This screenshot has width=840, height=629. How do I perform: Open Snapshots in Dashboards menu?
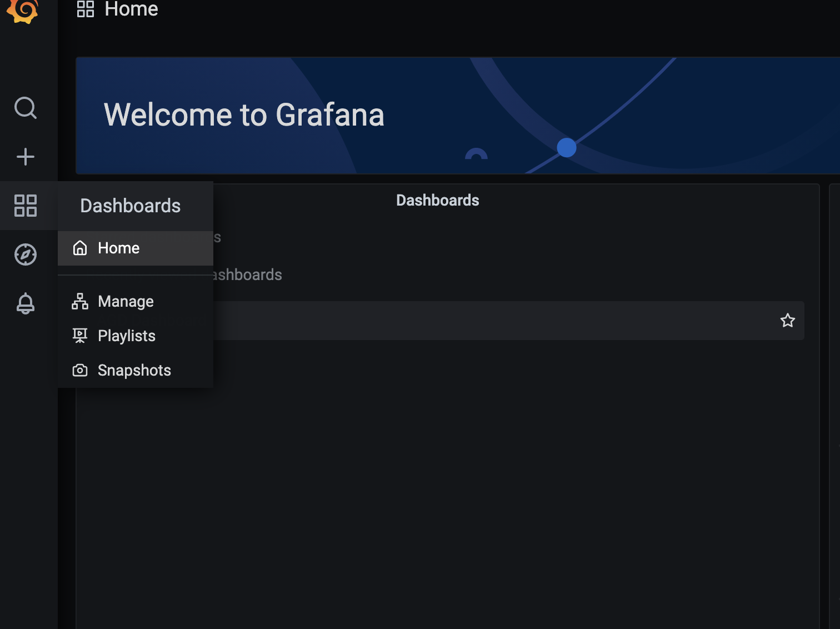coord(136,370)
